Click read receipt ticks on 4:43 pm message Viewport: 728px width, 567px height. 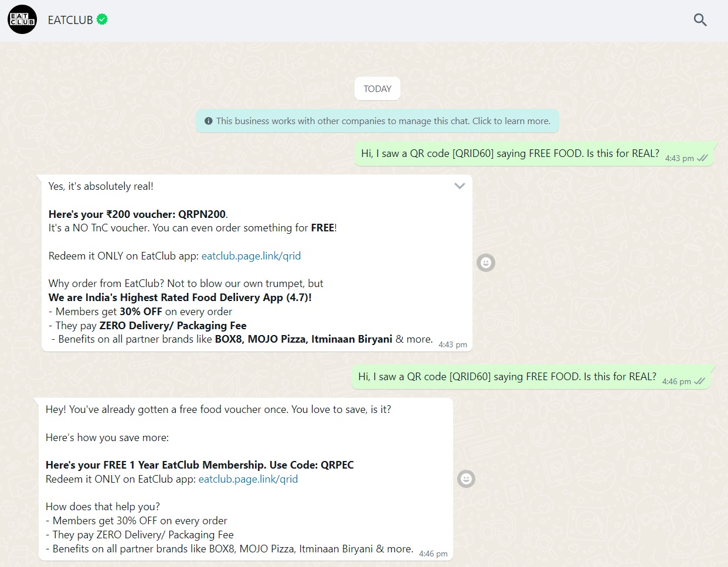coord(702,158)
